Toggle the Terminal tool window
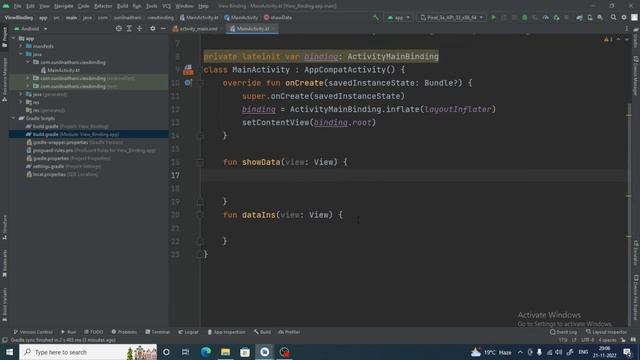The height and width of the screenshot is (360, 640). point(158,332)
